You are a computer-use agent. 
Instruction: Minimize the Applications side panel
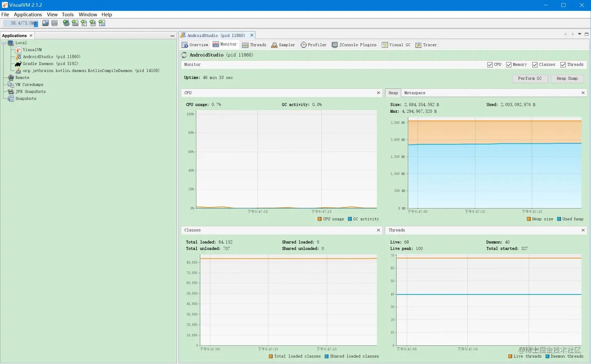click(x=172, y=36)
